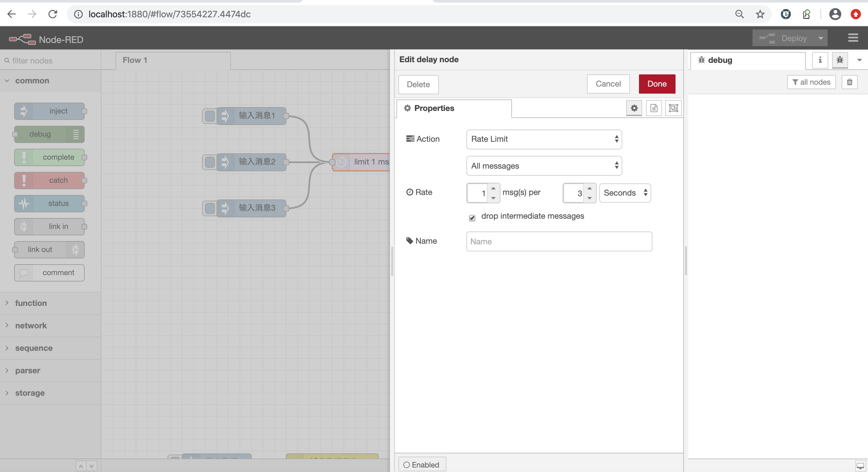The image size is (868, 472).
Task: Bookmark this page with star icon
Action: (760, 14)
